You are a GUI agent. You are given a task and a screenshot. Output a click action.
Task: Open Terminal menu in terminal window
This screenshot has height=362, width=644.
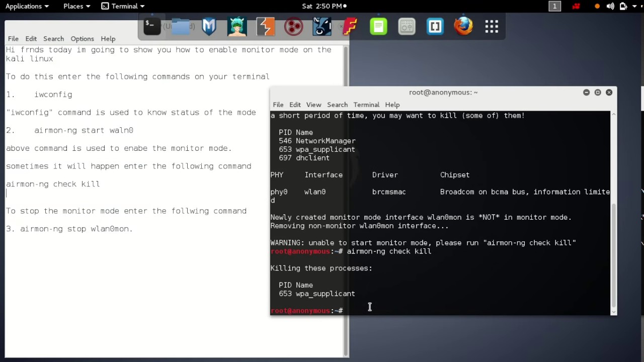[366, 105]
